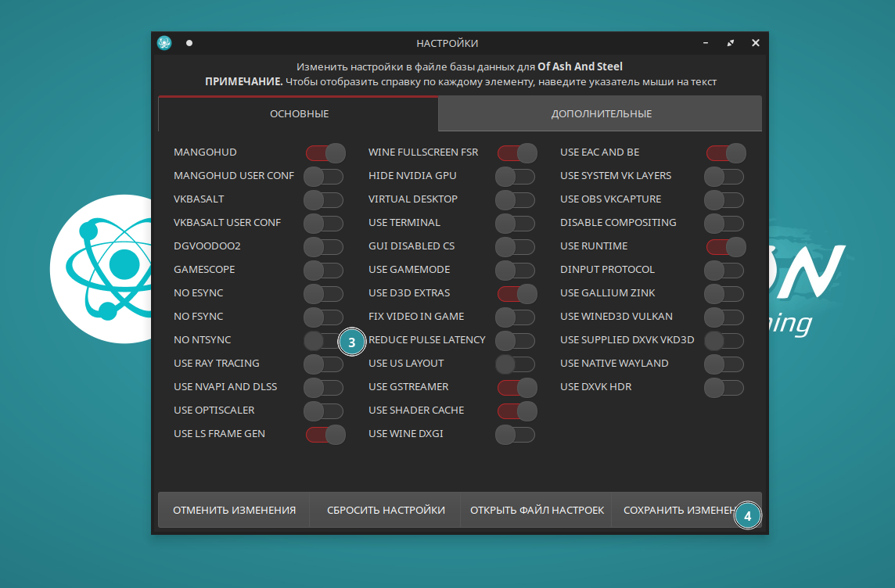Enable USE DXVK HDR toggle
895x588 pixels.
pyautogui.click(x=724, y=387)
